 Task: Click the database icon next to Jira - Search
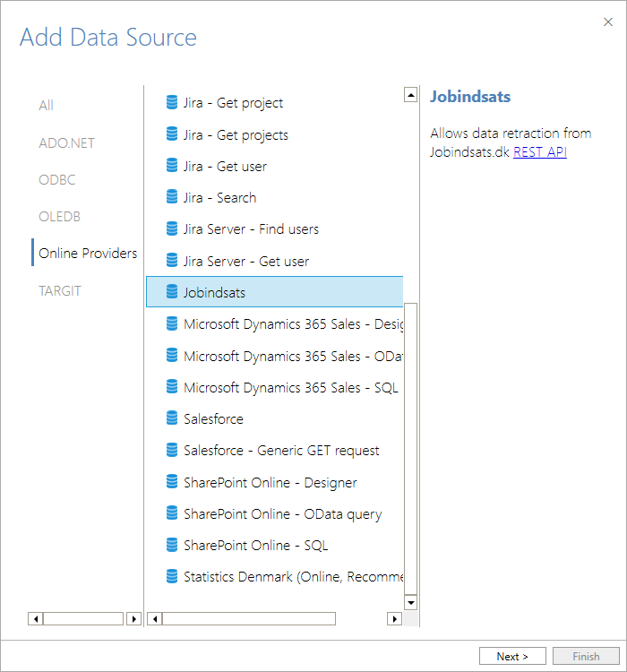click(172, 197)
